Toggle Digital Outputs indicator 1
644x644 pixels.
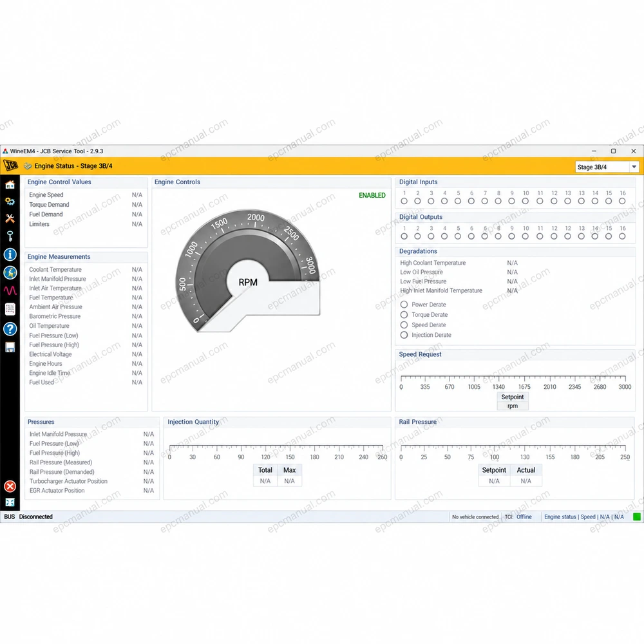pos(404,236)
